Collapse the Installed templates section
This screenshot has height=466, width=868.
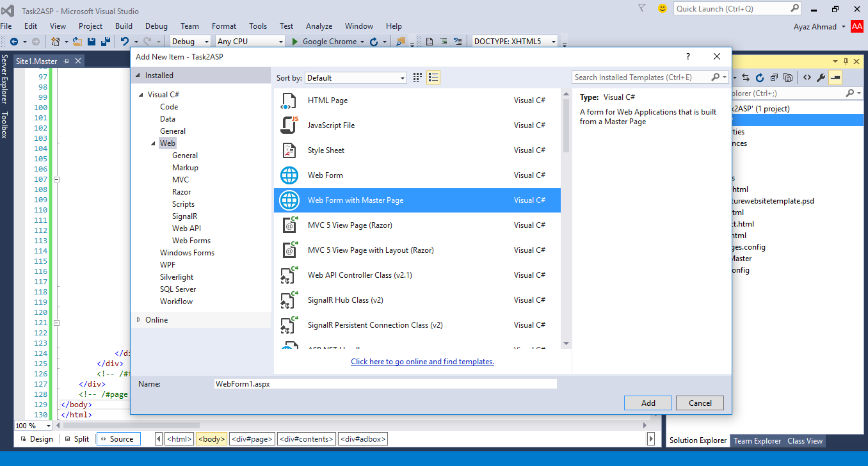tap(138, 76)
